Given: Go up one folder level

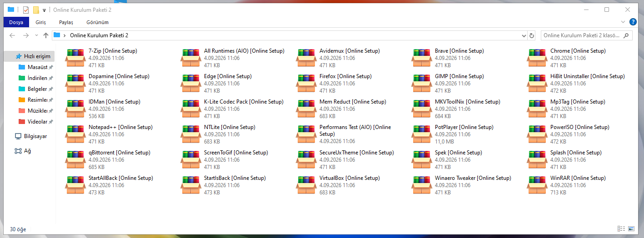Looking at the screenshot, I should 46,35.
